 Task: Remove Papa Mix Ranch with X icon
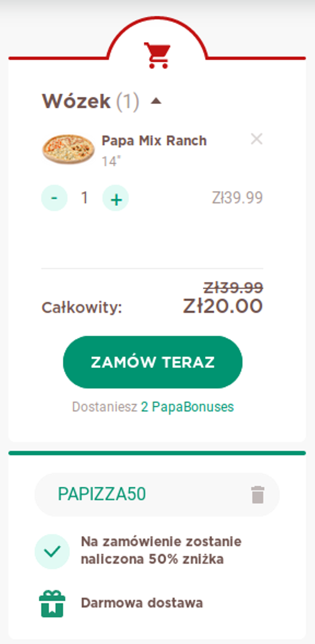point(256,139)
